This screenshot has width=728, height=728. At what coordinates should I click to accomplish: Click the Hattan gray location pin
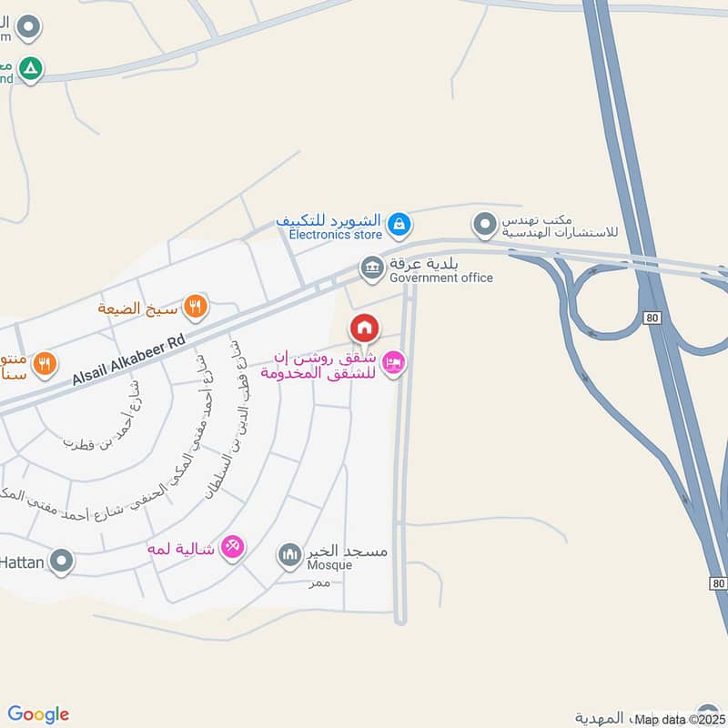[61, 561]
